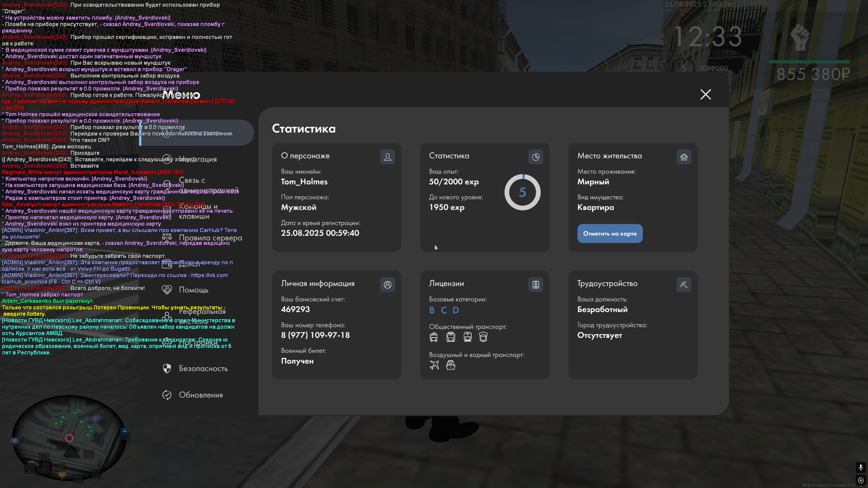Viewport: 868px width, 488px height.
Task: Open the Обновления menu section
Action: 200,395
